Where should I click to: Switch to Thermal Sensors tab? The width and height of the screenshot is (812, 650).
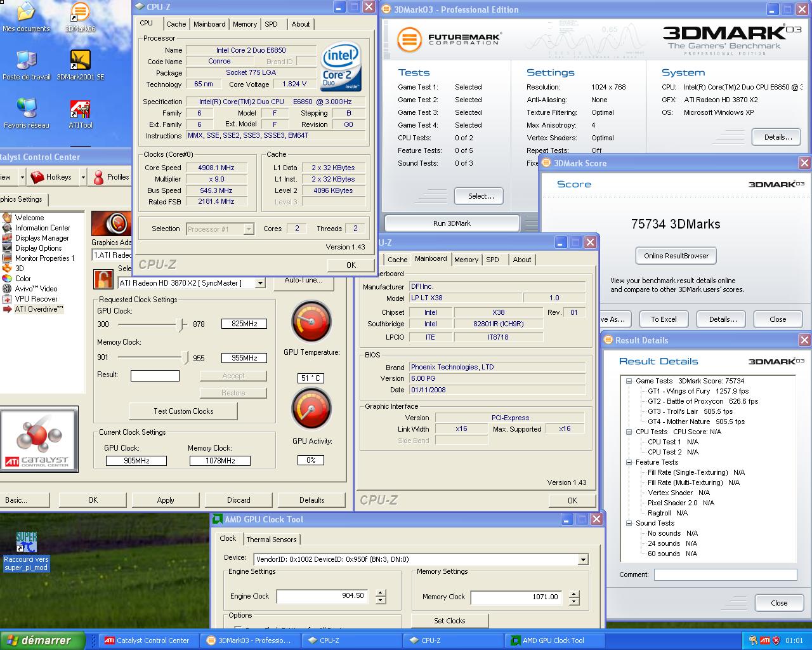click(272, 540)
